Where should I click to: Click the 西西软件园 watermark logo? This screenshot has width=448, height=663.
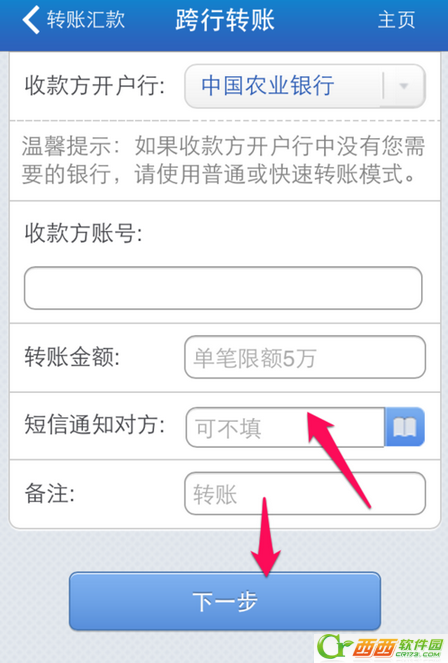380,647
